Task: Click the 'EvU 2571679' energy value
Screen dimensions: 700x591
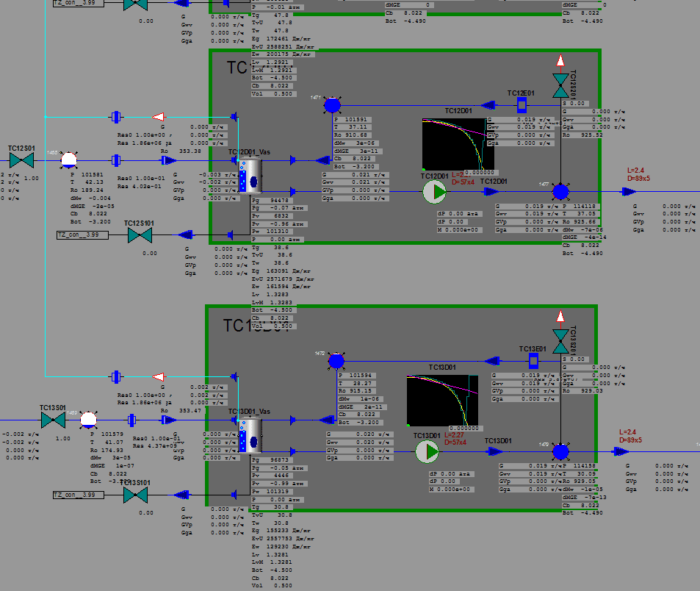Action: [283, 279]
